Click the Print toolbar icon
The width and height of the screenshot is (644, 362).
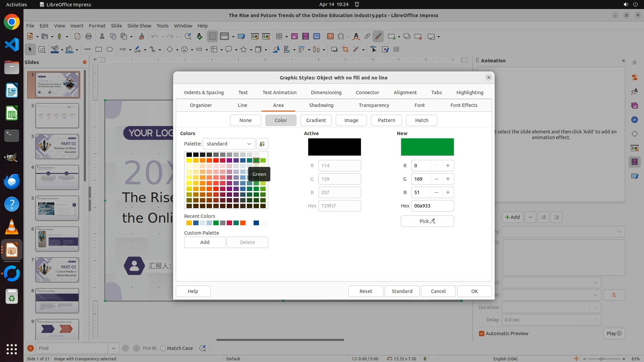coord(89,37)
